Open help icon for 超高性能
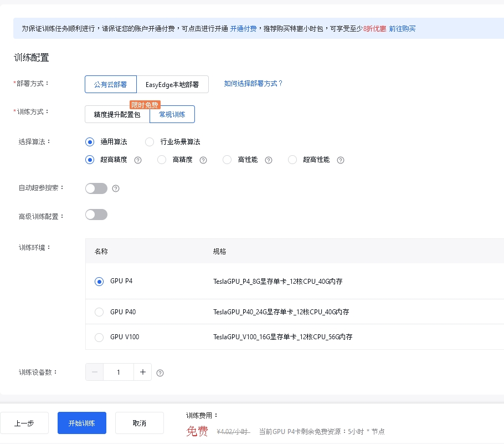The height and width of the screenshot is (444, 504). pyautogui.click(x=341, y=160)
